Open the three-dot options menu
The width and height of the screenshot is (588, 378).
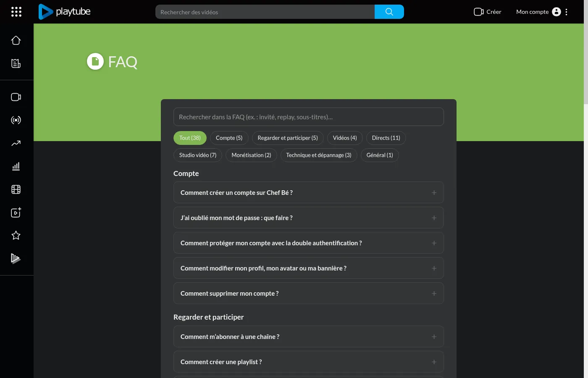click(567, 12)
